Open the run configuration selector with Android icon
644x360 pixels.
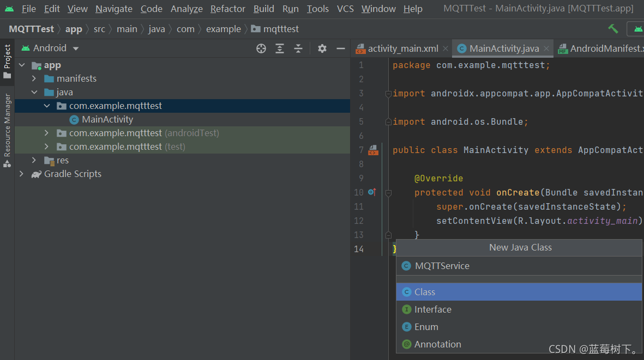tap(636, 29)
